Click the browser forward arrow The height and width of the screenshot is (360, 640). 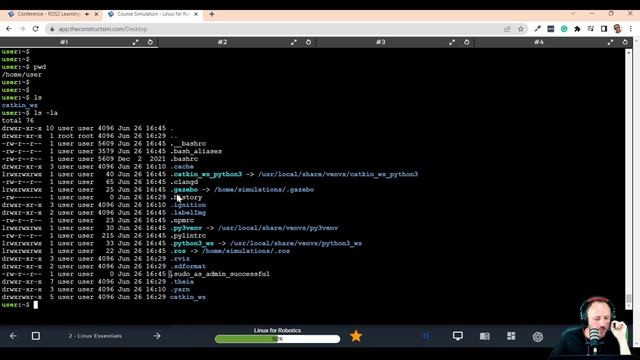(x=22, y=29)
